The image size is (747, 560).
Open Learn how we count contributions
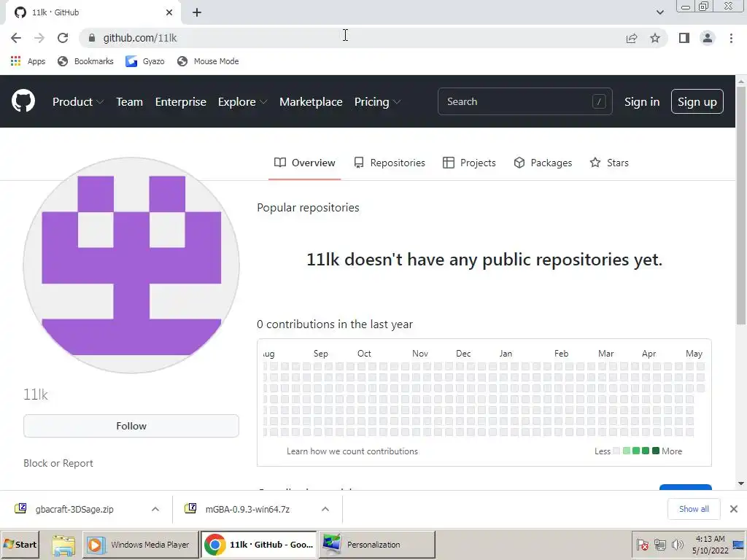(x=352, y=451)
